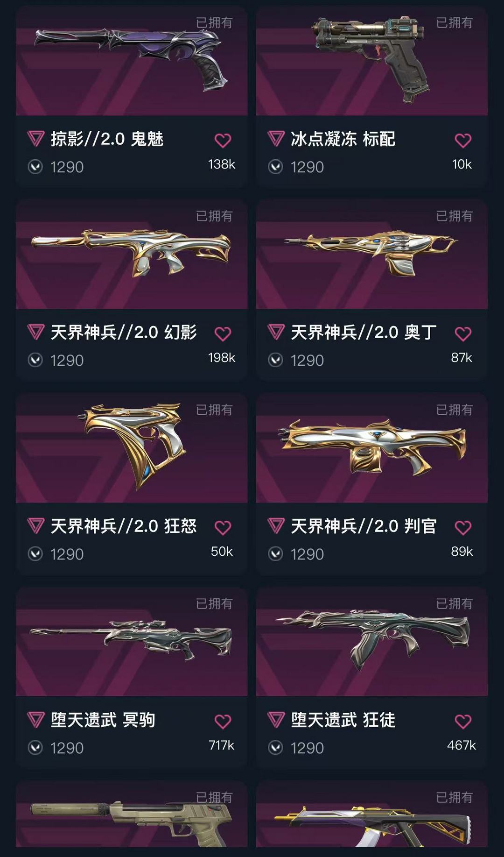Click VP currency icon under 冰点凝冻 标配

tap(276, 167)
